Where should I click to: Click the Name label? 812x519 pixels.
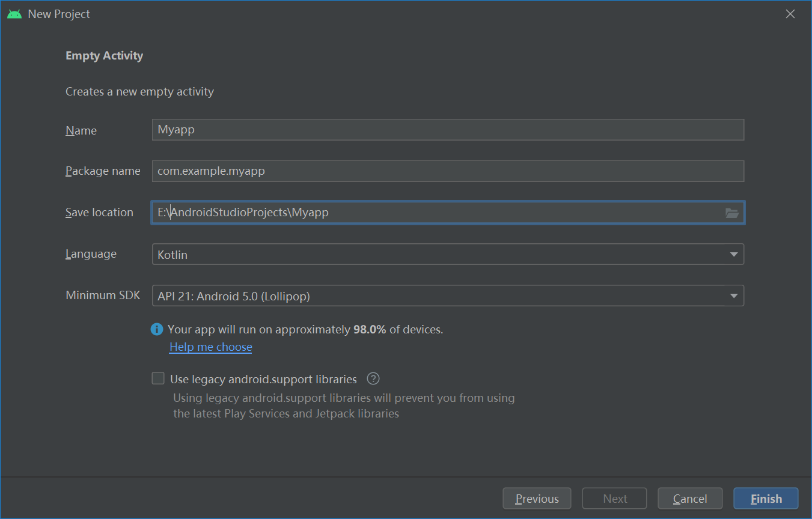tap(81, 130)
